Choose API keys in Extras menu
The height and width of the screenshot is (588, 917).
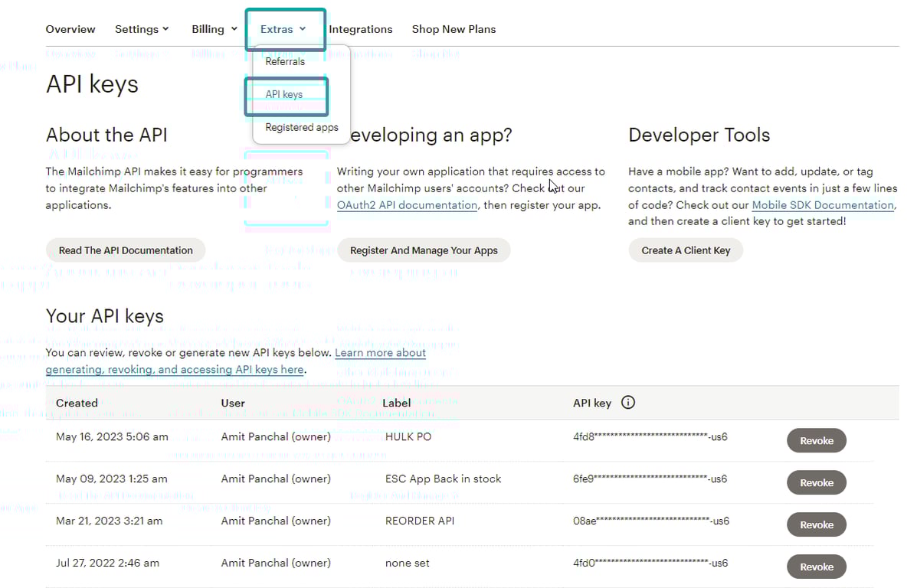click(284, 95)
